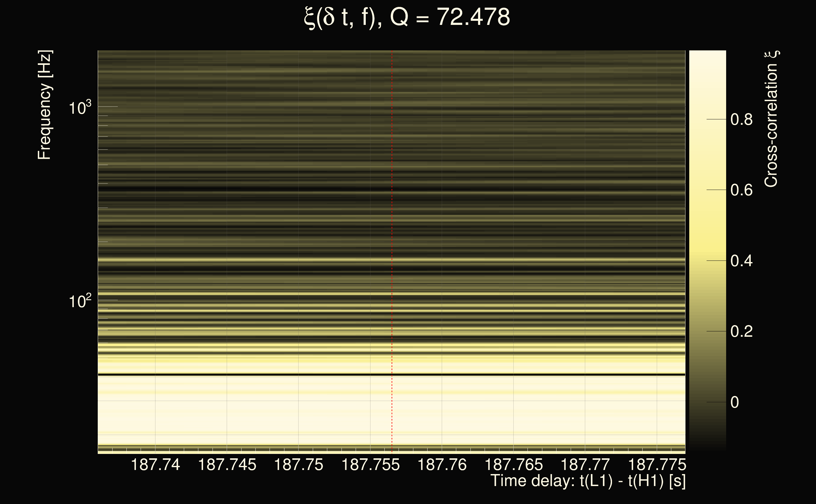Click the Frequency [Hz] y-axis label
Image resolution: width=816 pixels, height=504 pixels.
(44, 105)
